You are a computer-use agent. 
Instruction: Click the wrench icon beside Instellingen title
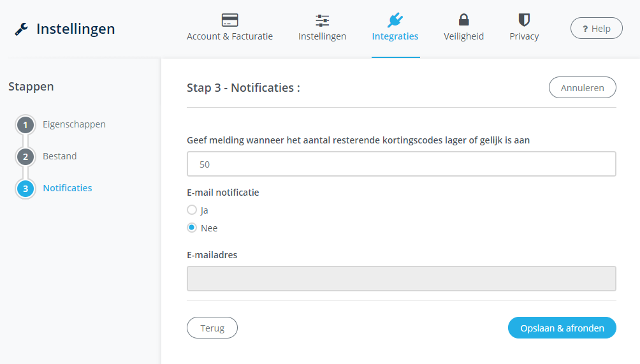21,29
